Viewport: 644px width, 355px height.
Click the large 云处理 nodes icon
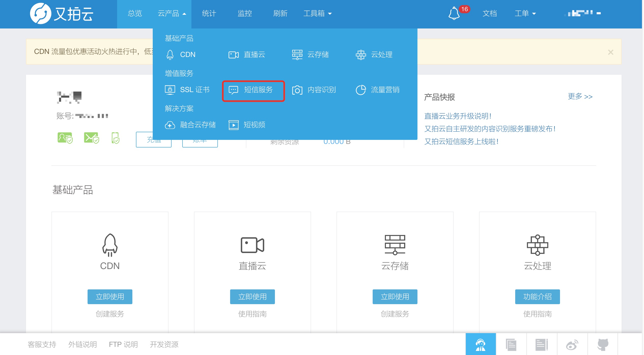(x=537, y=245)
